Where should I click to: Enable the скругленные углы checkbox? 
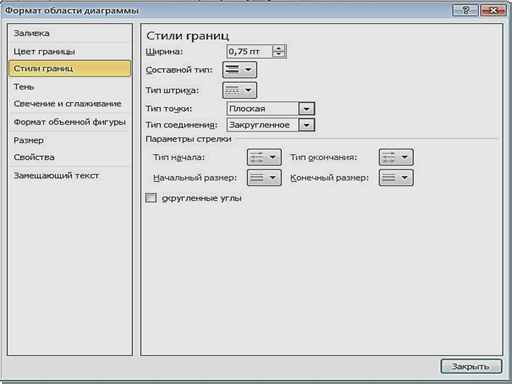(151, 198)
